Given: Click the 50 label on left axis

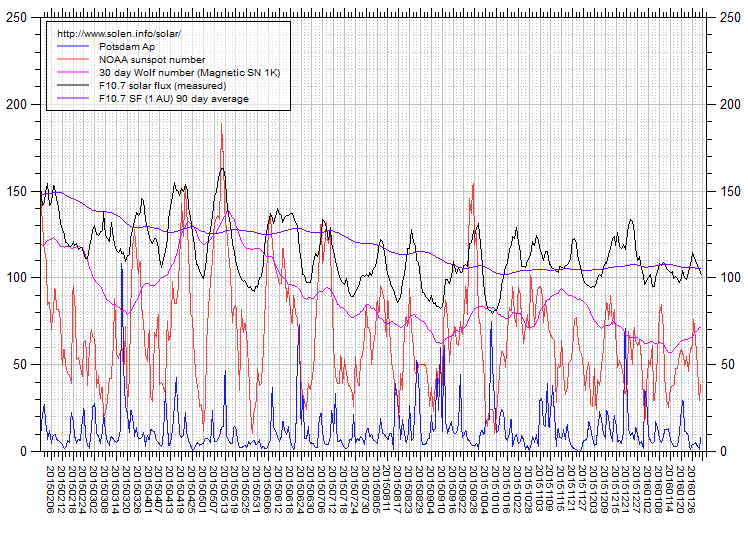Looking at the screenshot, I should pyautogui.click(x=21, y=364).
